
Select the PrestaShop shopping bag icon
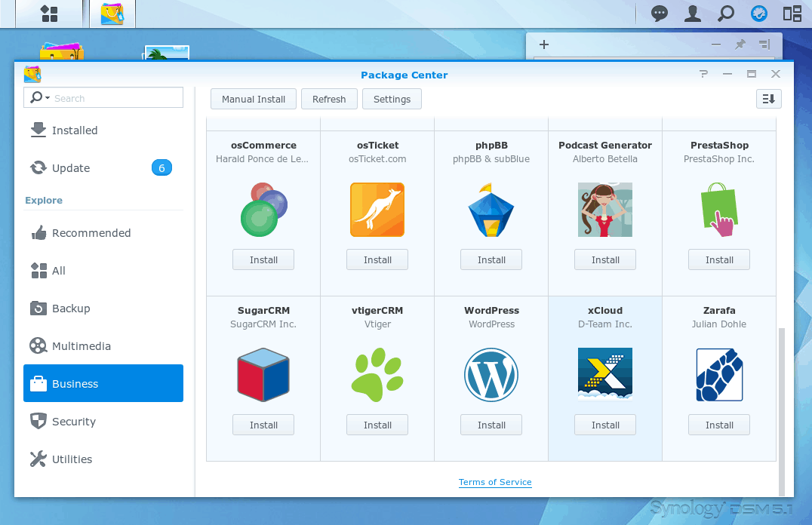click(x=719, y=210)
